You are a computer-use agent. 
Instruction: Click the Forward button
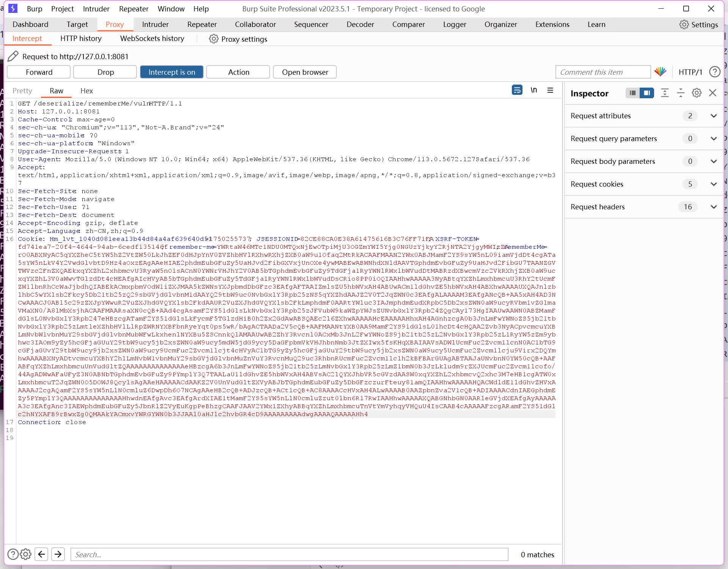[39, 72]
